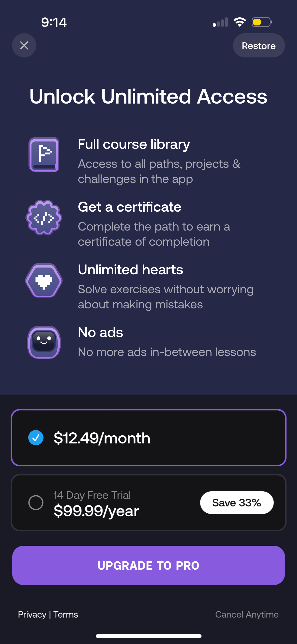The image size is (297, 644).
Task: Select the empty radio circle for yearly plan
Action: pos(36,503)
